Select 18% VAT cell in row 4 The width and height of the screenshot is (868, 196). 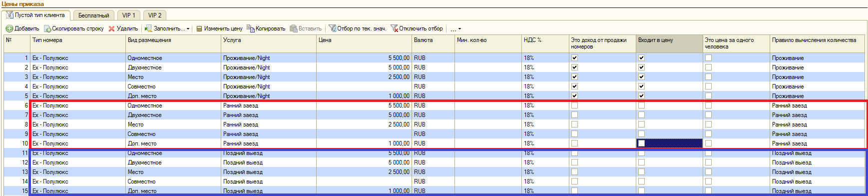point(545,86)
